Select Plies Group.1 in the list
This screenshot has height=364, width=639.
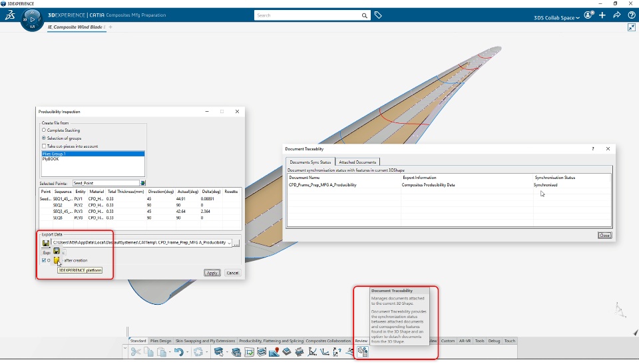93,154
